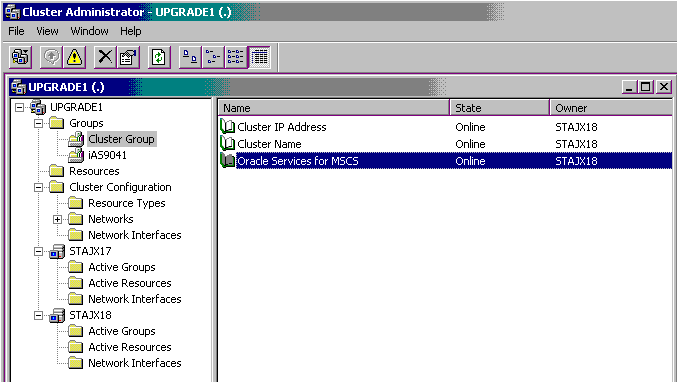Screen dimensions: 677x382
Task: Select the Resource Types tree label
Action: [127, 203]
